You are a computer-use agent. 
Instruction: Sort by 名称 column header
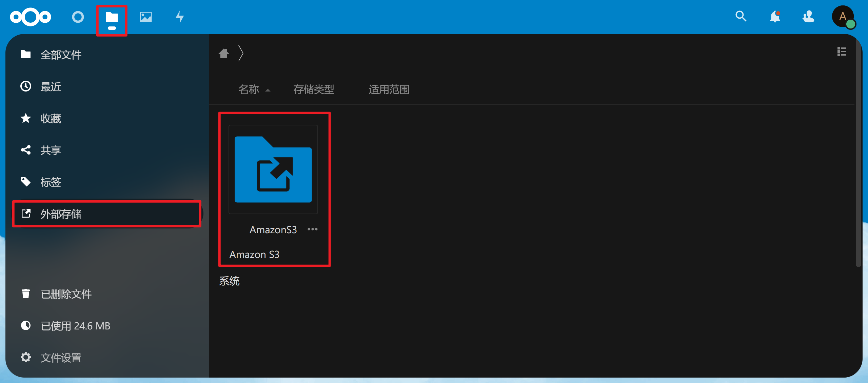pos(249,89)
